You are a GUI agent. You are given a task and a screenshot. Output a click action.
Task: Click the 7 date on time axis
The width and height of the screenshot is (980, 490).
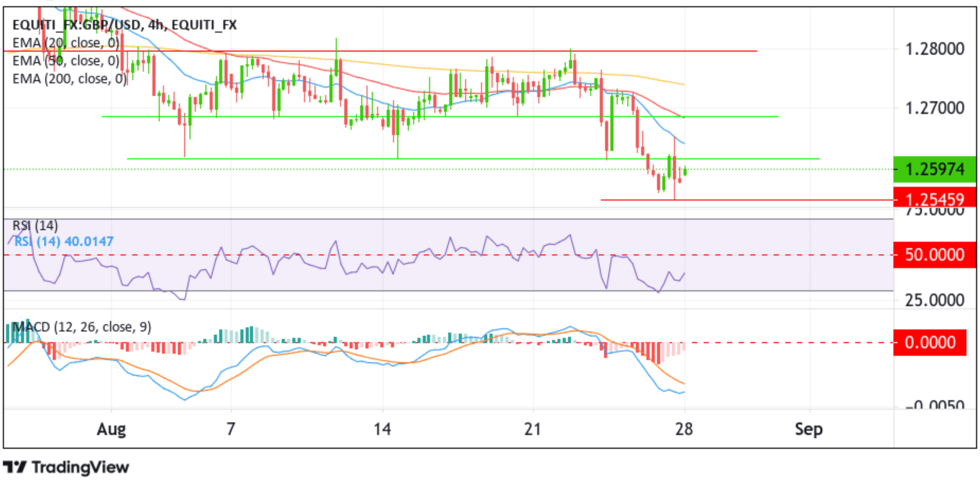[231, 430]
